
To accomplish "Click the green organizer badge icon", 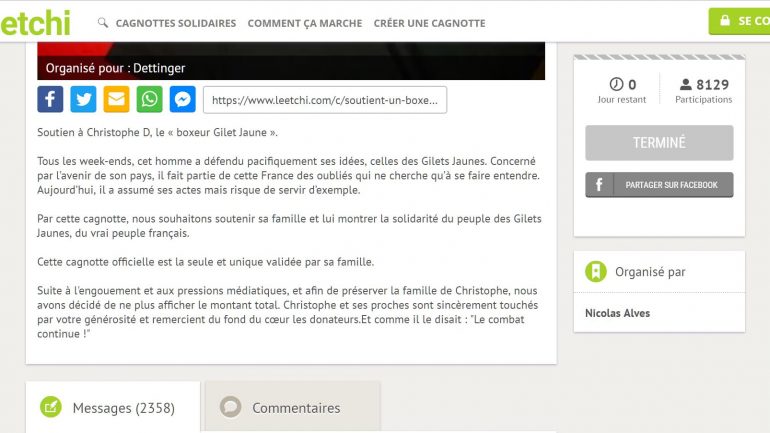I will click(x=596, y=272).
